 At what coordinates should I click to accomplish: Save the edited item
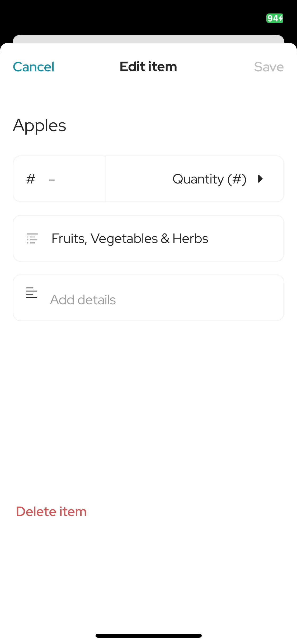(269, 67)
